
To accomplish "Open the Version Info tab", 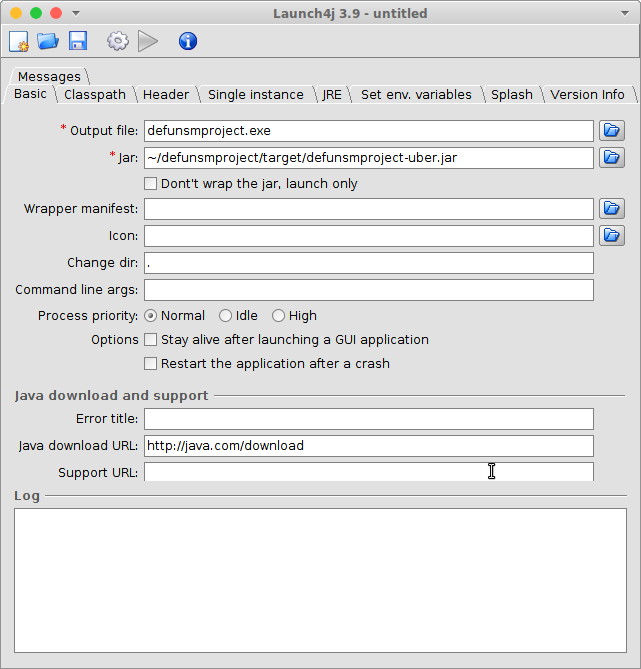I will coord(587,94).
